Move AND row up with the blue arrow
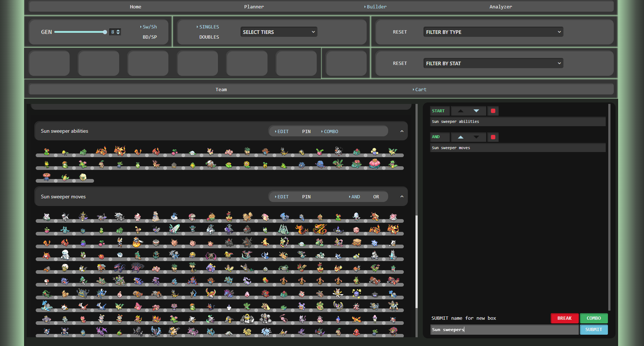This screenshot has width=644, height=346. pos(461,137)
